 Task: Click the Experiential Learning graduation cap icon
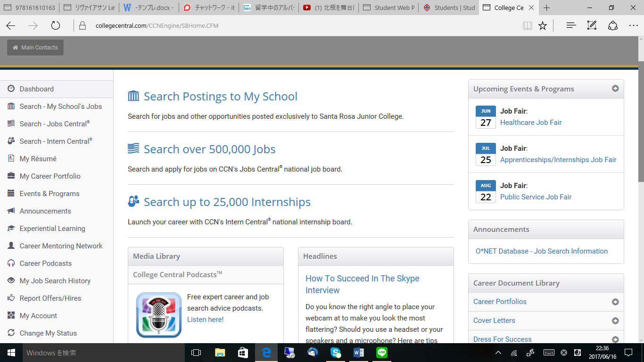click(x=11, y=229)
